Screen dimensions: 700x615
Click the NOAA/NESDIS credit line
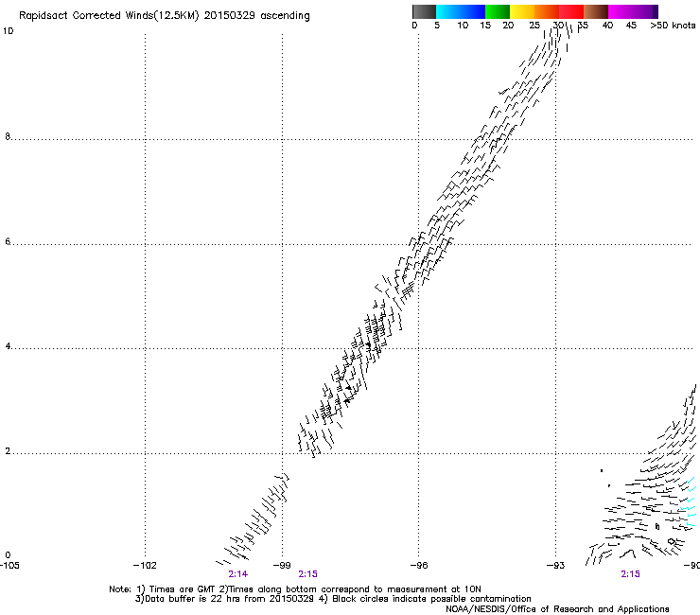(557, 608)
